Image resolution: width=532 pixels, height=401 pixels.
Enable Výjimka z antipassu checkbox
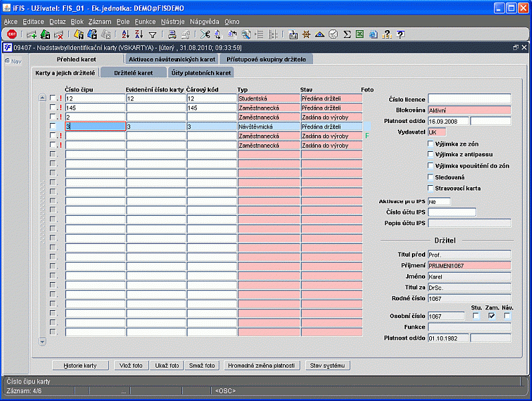click(431, 154)
